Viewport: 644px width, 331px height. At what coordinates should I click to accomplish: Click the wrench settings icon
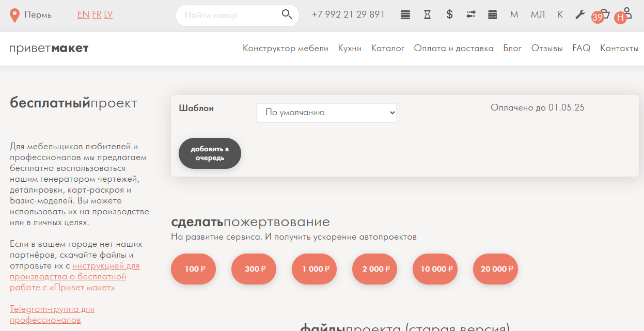coord(580,14)
